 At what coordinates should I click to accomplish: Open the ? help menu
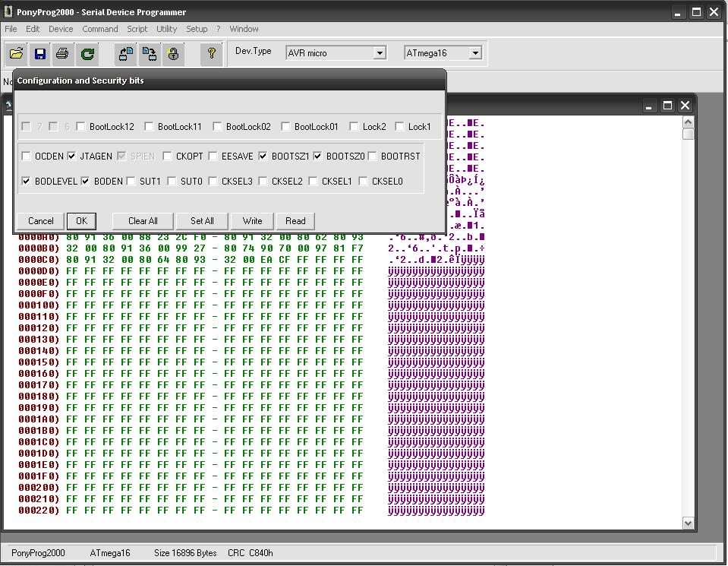pos(218,29)
